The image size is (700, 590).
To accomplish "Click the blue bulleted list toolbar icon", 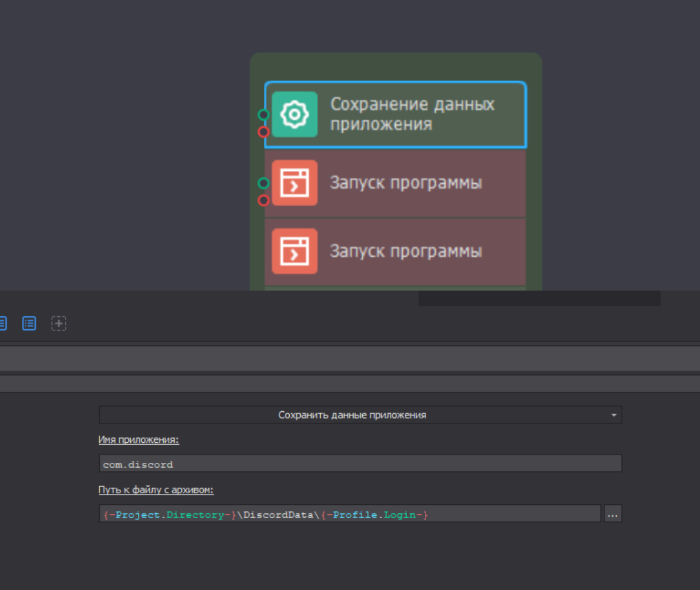I will pos(29,324).
